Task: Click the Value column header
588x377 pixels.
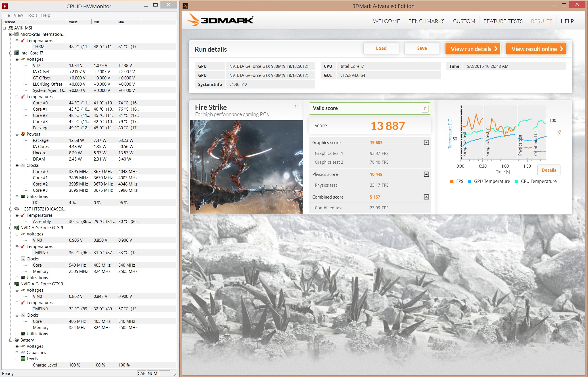Action: coord(79,22)
